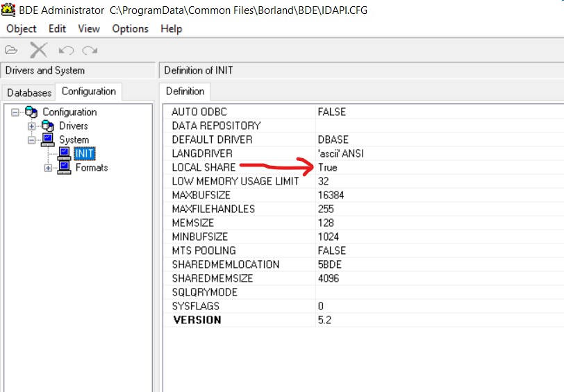Viewport: 564px width, 392px height.
Task: Select the Definition tab
Action: pyautogui.click(x=185, y=91)
